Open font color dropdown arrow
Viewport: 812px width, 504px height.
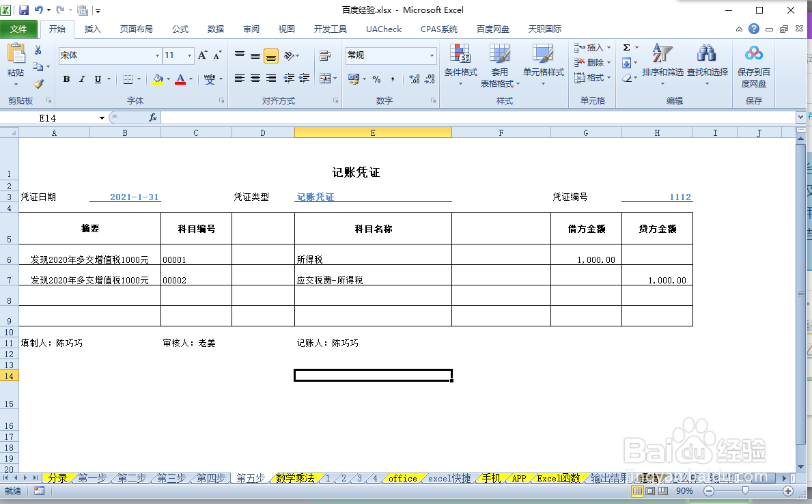pos(191,79)
